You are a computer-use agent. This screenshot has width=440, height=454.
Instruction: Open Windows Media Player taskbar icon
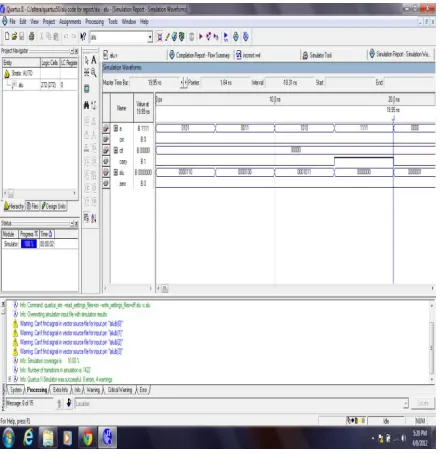tap(68, 437)
